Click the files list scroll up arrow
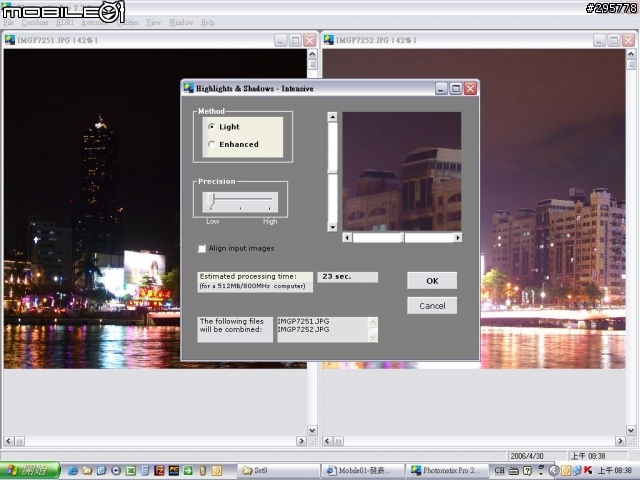The image size is (640, 480). pyautogui.click(x=373, y=322)
